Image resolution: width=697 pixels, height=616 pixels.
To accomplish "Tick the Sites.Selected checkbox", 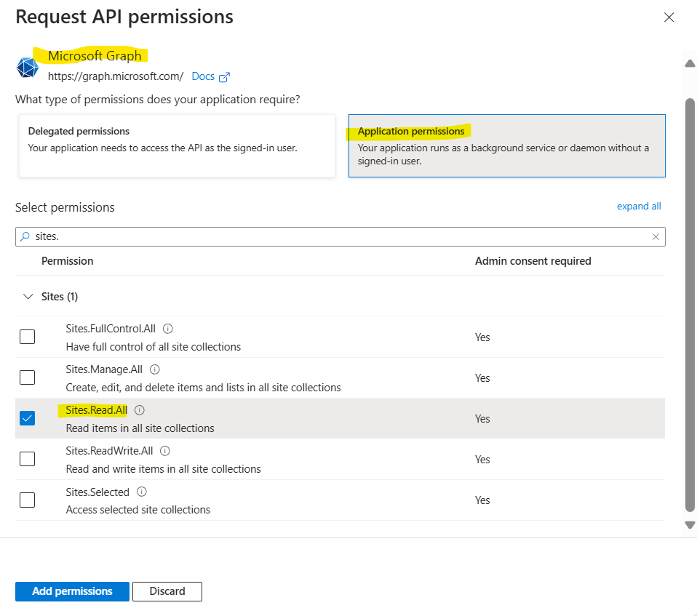I will [27, 500].
